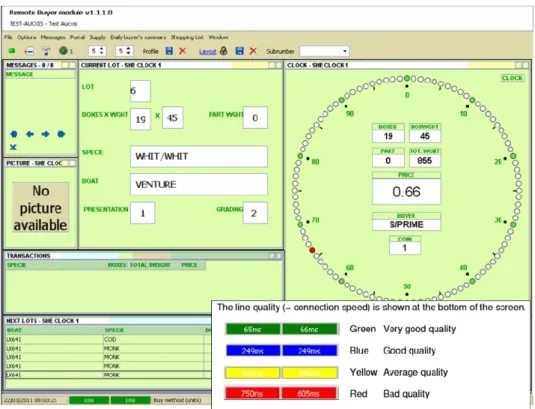The width and height of the screenshot is (535, 409).
Task: Open the Shopping List menu
Action: [x=187, y=37]
